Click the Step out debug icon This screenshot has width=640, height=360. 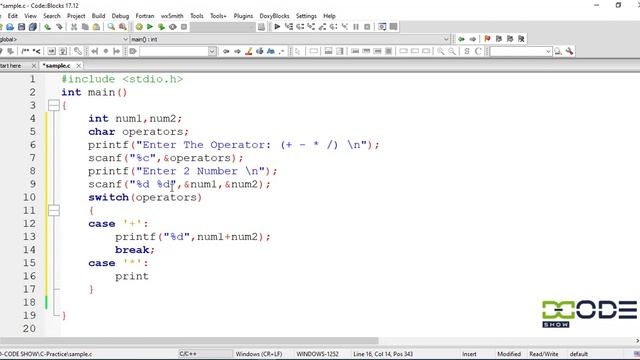pyautogui.click(x=322, y=27)
